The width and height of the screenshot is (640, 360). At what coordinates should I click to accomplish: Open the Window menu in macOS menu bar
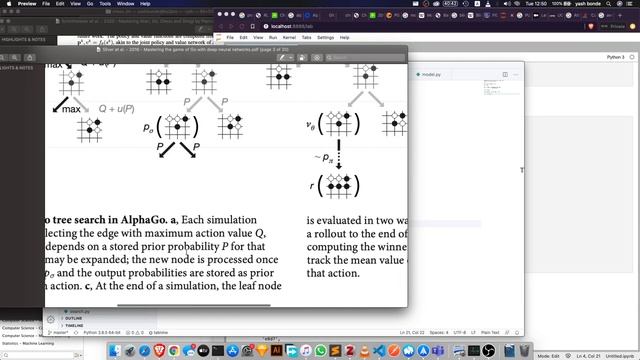coord(125,4)
